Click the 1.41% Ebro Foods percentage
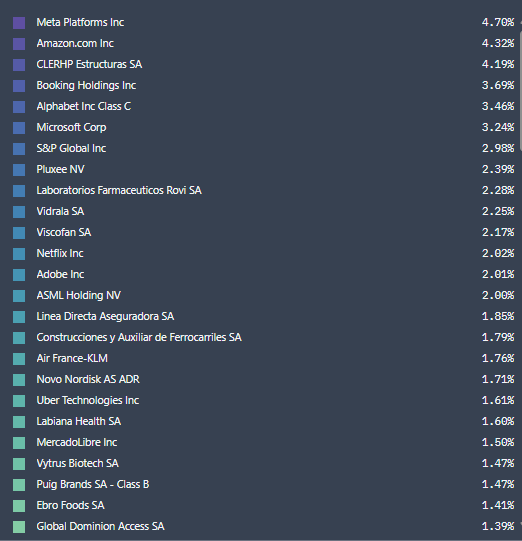The width and height of the screenshot is (522, 541). pos(498,505)
